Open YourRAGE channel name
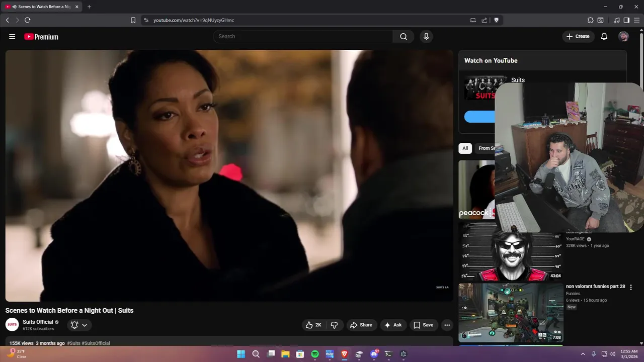The height and width of the screenshot is (362, 644). (575, 239)
